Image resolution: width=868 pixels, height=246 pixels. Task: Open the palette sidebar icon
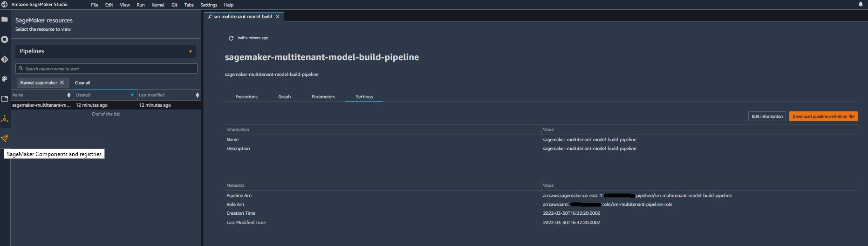tap(5, 79)
